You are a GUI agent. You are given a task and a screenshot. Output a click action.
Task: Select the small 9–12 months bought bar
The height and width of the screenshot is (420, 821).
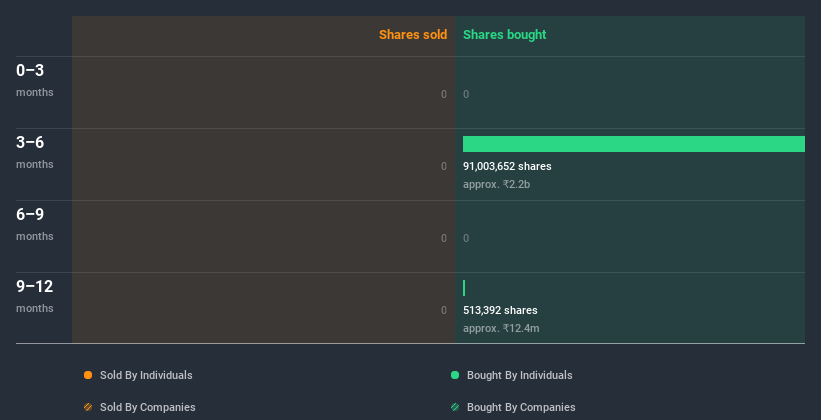(464, 288)
